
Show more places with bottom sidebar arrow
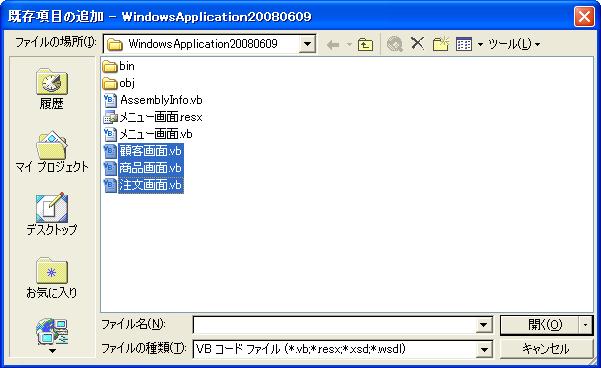click(x=52, y=351)
